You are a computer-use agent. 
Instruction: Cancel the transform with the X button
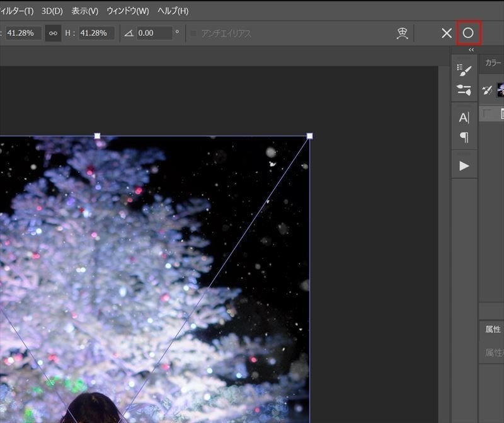447,33
